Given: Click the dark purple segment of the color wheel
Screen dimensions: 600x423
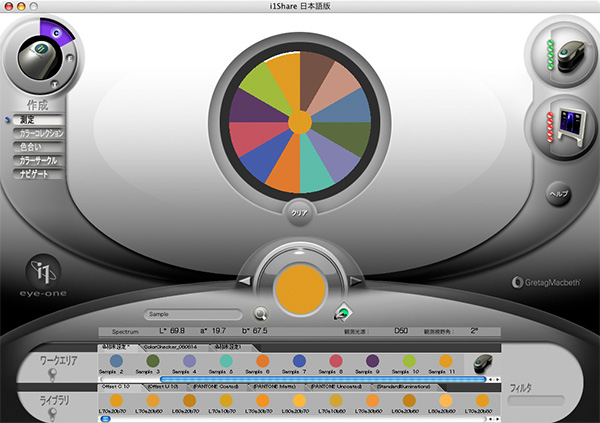Looking at the screenshot, I should click(255, 109).
